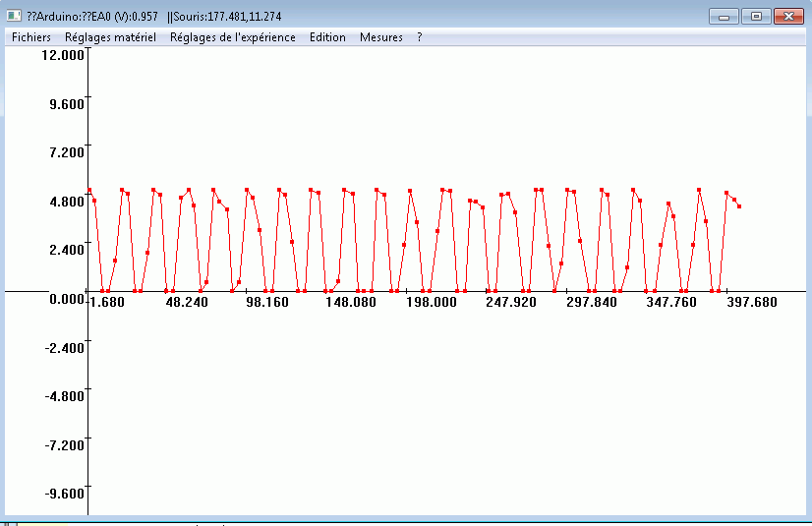Viewport: 812px width, 526px height.
Task: Open the ? help menu
Action: pos(420,37)
